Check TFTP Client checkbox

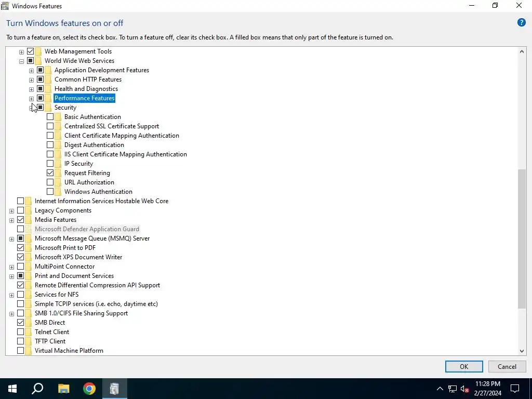[20, 341]
